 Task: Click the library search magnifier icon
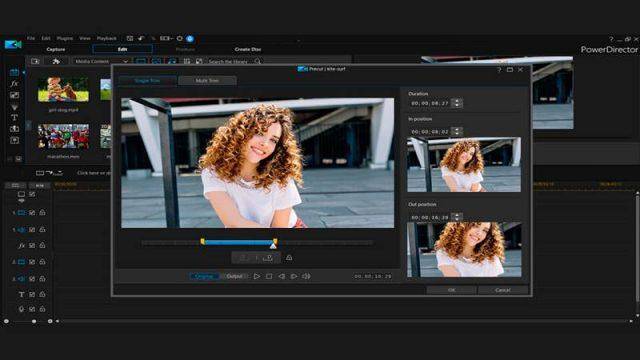(x=258, y=61)
